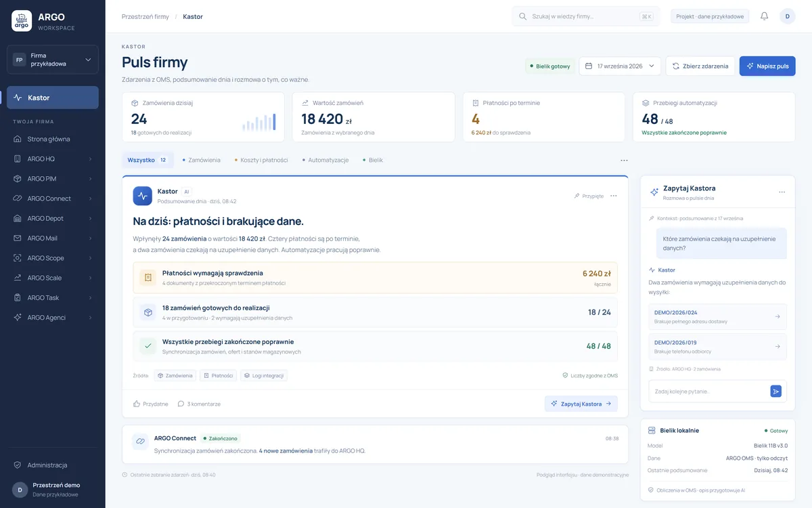Send the follow-up question with arrow button
The height and width of the screenshot is (508, 812).
pyautogui.click(x=775, y=391)
